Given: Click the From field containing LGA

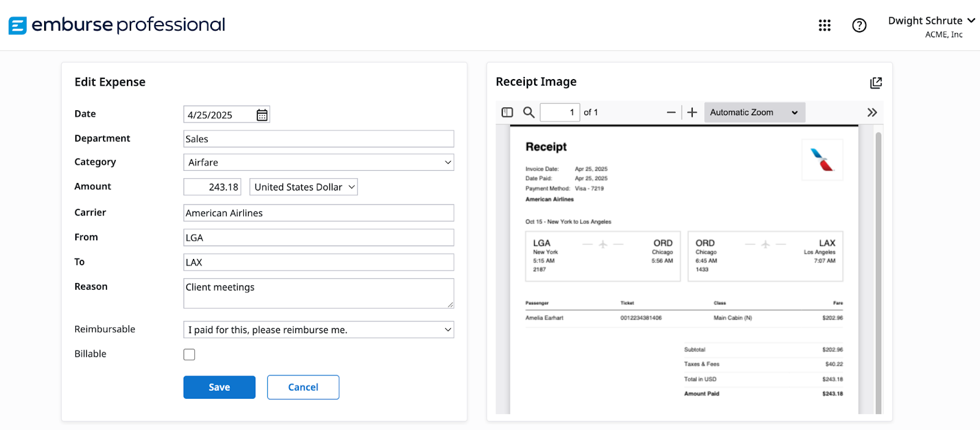Looking at the screenshot, I should (318, 237).
